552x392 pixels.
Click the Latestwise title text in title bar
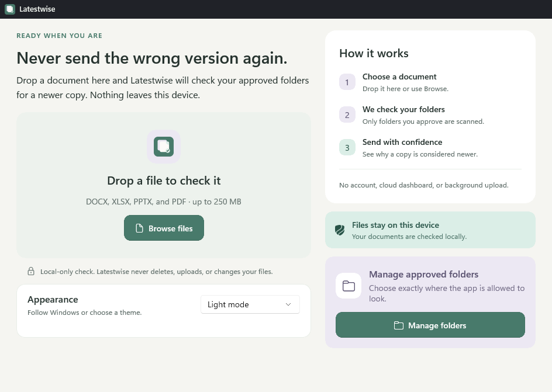pyautogui.click(x=37, y=9)
